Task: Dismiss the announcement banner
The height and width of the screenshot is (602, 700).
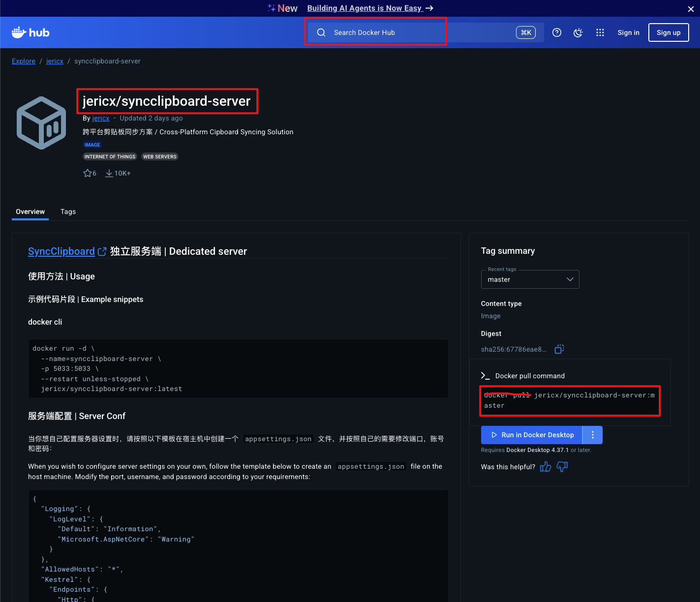Action: [x=691, y=9]
